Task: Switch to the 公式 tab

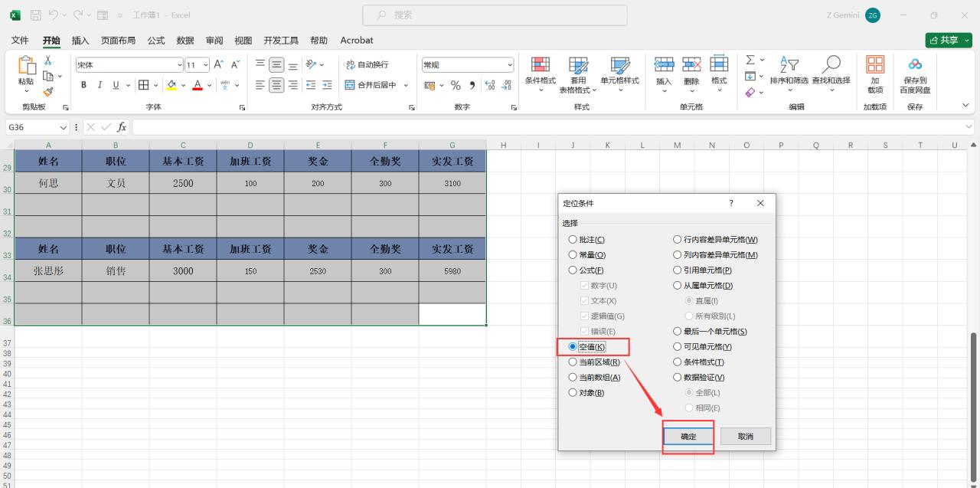Action: [x=156, y=40]
